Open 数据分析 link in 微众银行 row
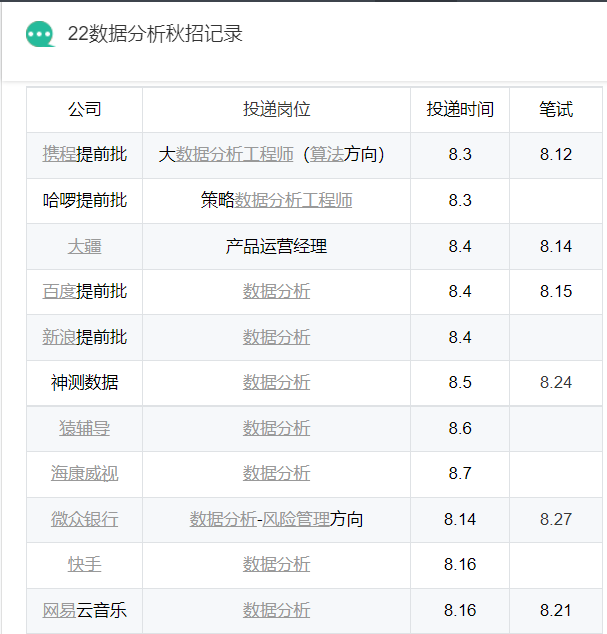The height and width of the screenshot is (634, 607). coord(223,519)
